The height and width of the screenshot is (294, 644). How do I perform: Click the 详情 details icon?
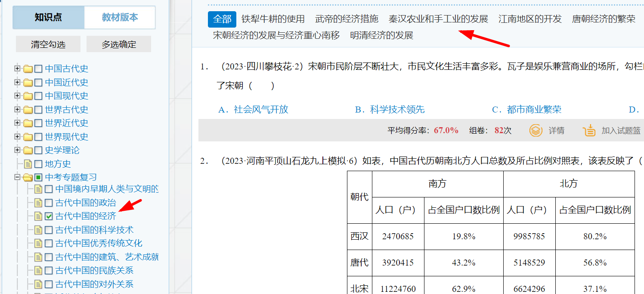[536, 131]
